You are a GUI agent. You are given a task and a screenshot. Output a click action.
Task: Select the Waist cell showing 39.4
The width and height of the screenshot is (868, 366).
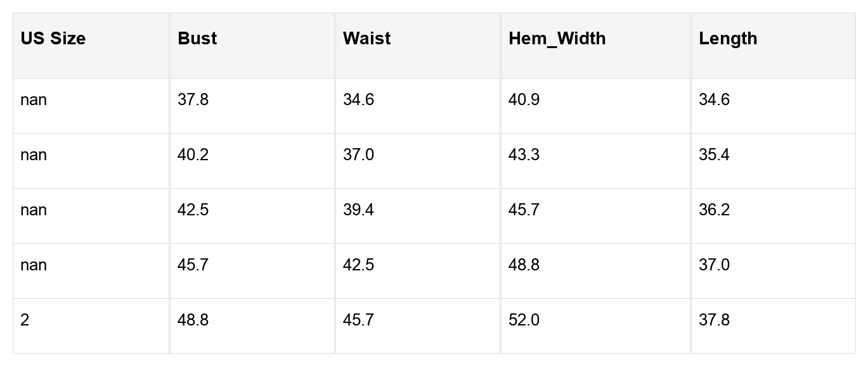pos(358,210)
